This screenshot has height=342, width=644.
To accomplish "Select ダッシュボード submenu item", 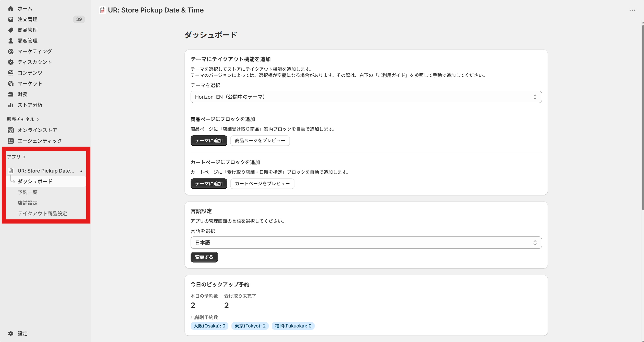I will click(x=46, y=181).
